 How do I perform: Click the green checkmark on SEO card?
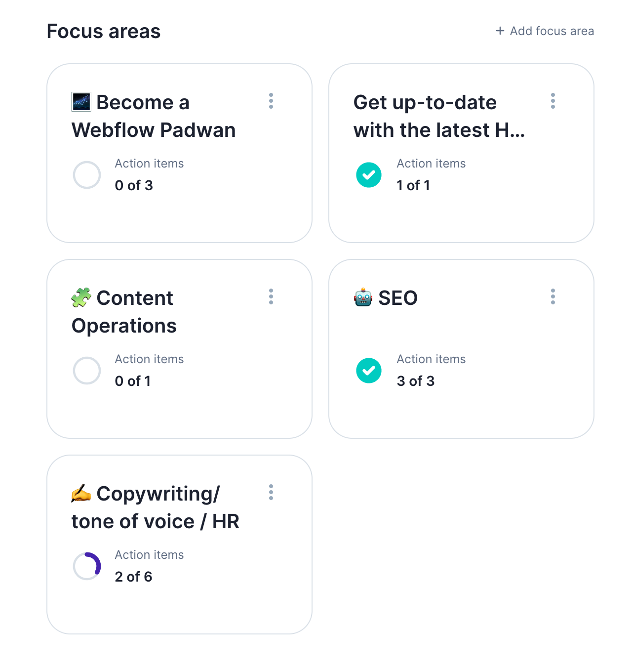369,371
